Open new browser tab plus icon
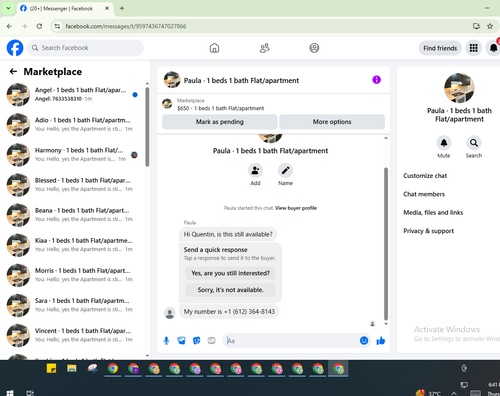Image resolution: width=500 pixels, height=396 pixels. 122,8
